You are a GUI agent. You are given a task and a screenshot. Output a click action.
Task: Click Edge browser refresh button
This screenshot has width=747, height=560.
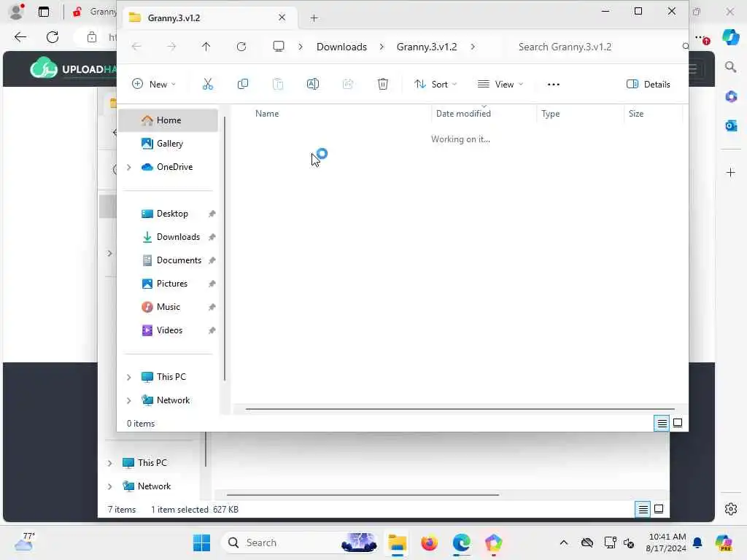click(x=53, y=37)
